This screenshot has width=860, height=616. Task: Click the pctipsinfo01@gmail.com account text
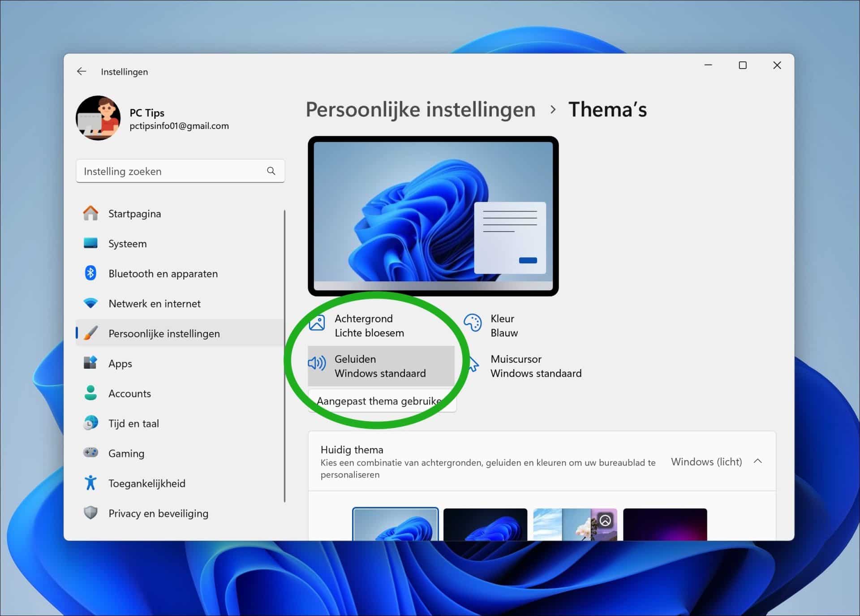pyautogui.click(x=179, y=126)
